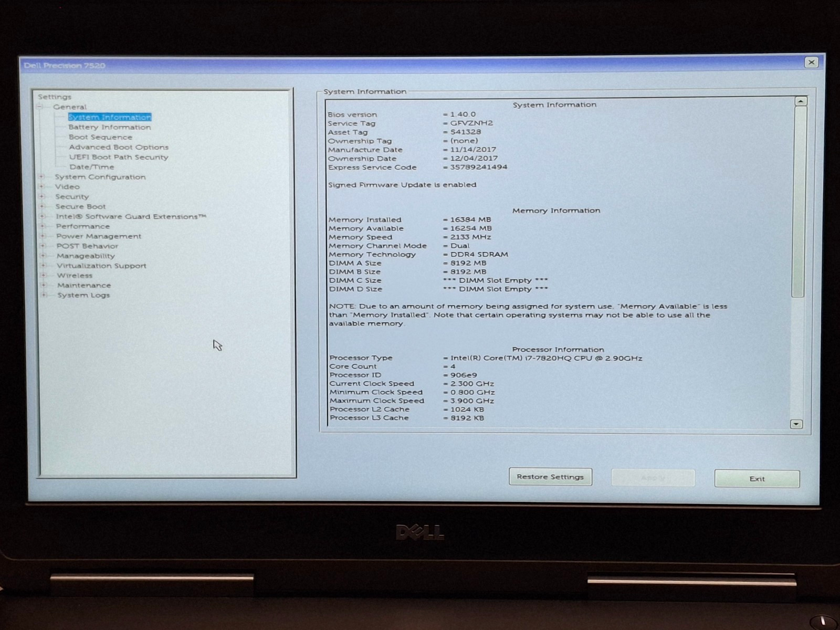840x630 pixels.
Task: Open Boot Sequence settings
Action: pos(100,137)
